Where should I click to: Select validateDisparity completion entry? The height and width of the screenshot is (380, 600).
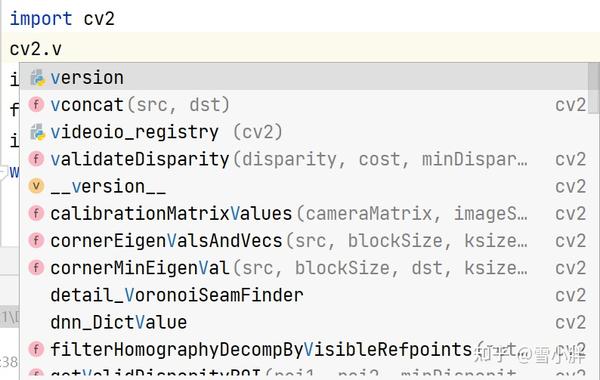[x=304, y=159]
